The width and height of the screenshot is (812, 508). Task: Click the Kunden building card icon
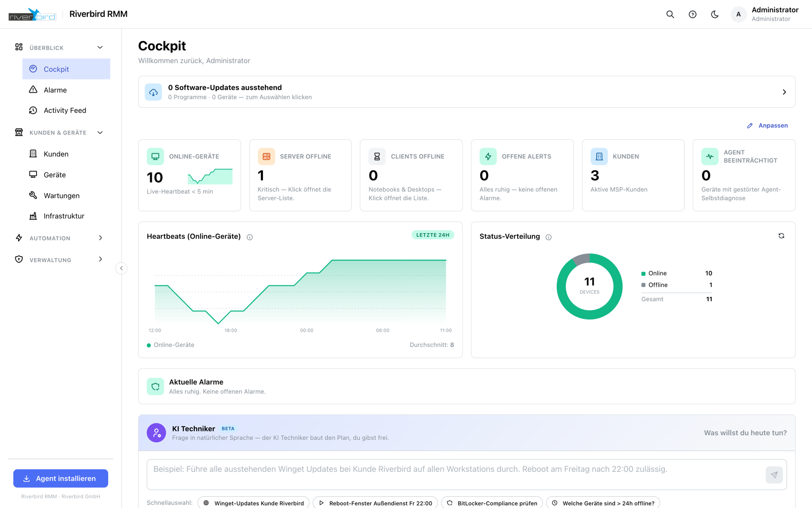(599, 156)
